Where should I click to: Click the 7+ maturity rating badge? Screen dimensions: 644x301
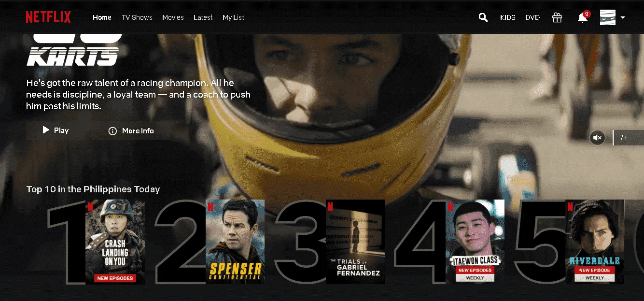tap(628, 138)
